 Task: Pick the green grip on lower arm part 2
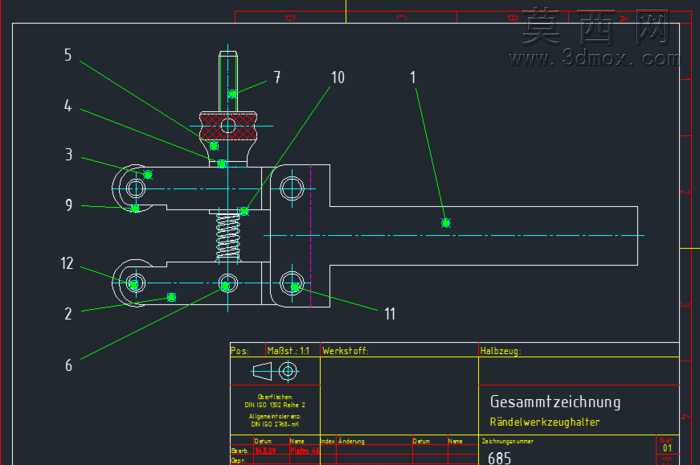[171, 297]
